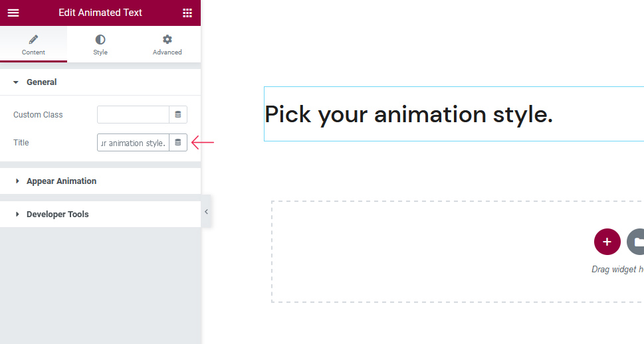Screen dimensions: 644x344
Task: Expand the Developer Tools section
Action: tap(57, 215)
